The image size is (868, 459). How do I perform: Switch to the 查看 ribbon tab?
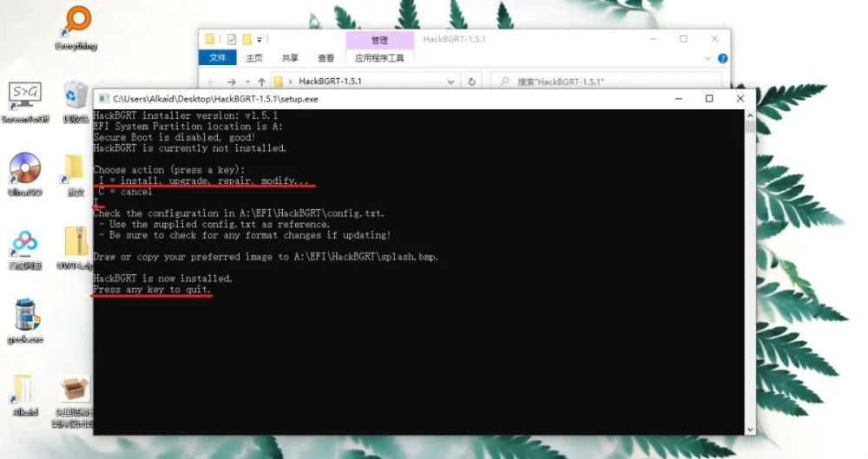(x=326, y=58)
